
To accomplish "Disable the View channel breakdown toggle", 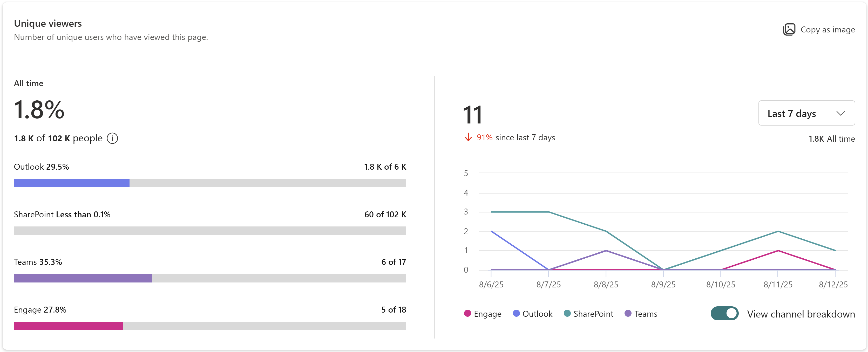I will pos(725,313).
